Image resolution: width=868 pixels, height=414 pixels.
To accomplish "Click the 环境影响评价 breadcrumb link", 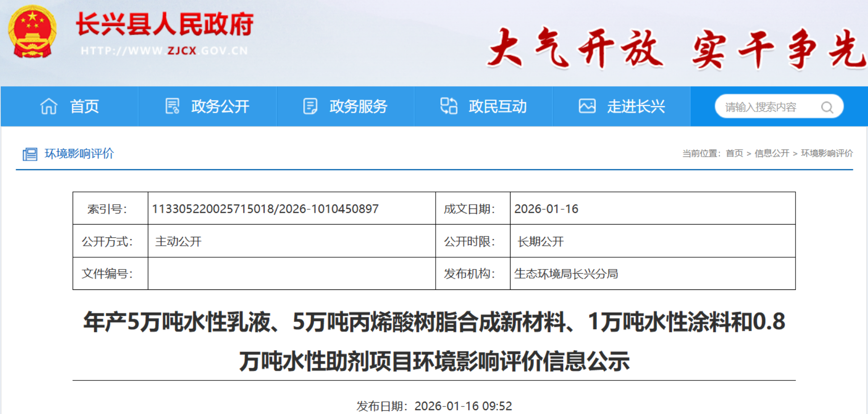I will pyautogui.click(x=827, y=153).
